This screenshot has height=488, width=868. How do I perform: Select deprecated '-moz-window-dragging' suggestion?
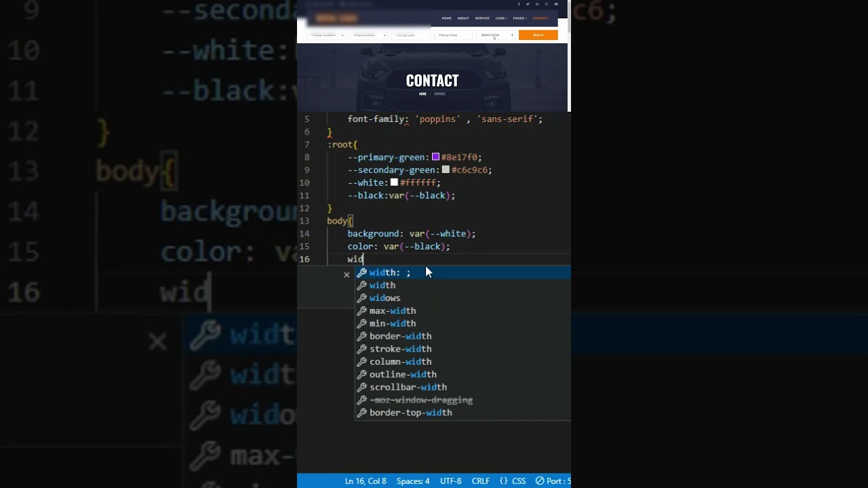point(463,400)
